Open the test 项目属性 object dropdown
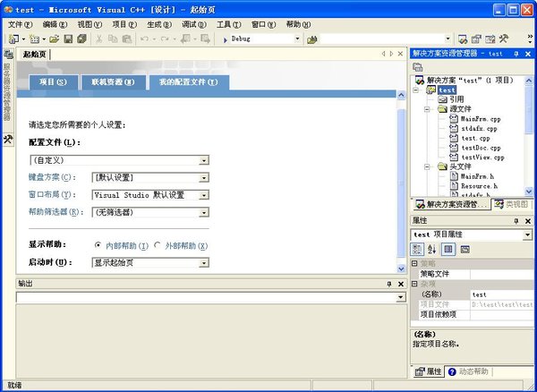 click(x=527, y=234)
